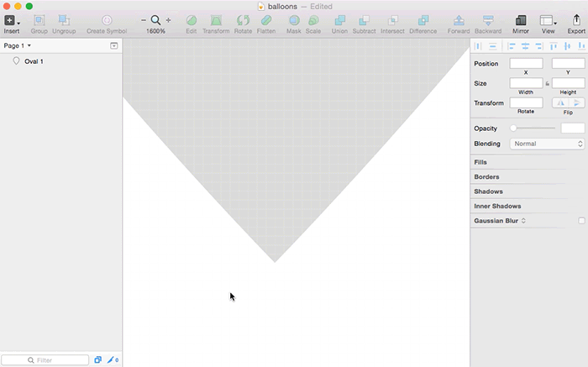This screenshot has height=367, width=588.
Task: Click the Position Y field
Action: (568, 63)
